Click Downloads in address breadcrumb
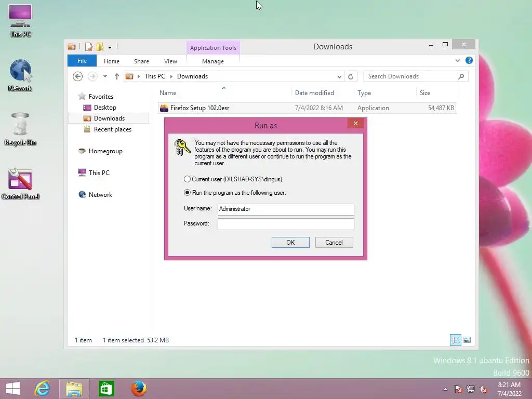532x399 pixels. [x=192, y=76]
